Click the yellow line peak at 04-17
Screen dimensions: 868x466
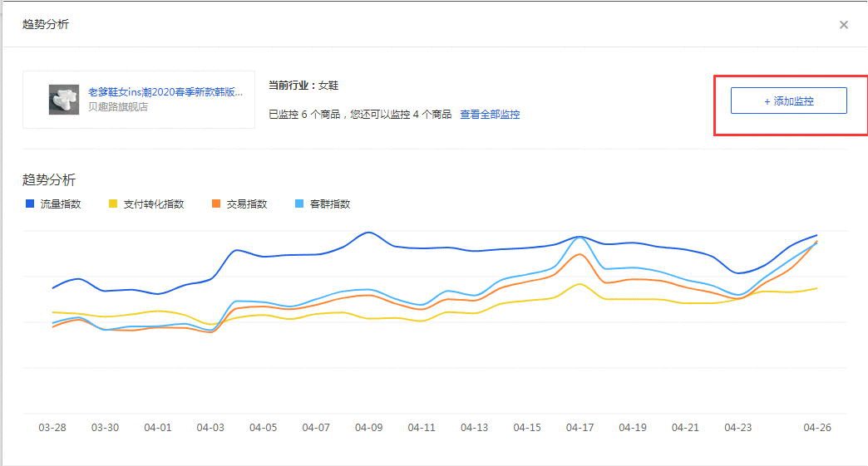tap(580, 284)
